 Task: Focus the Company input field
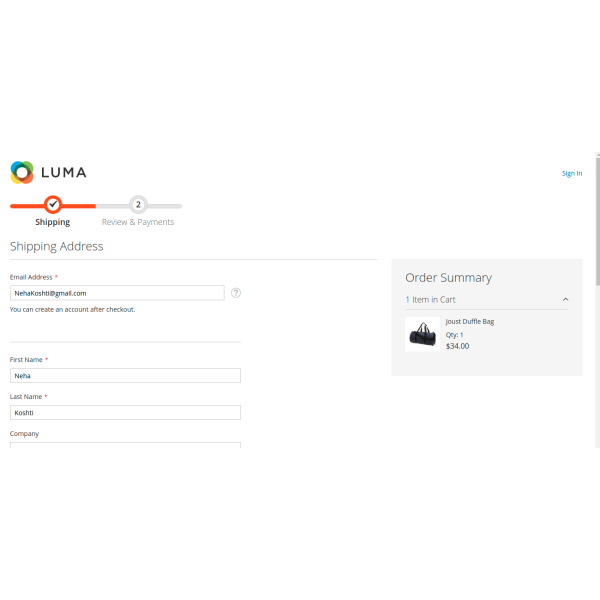tap(125, 444)
